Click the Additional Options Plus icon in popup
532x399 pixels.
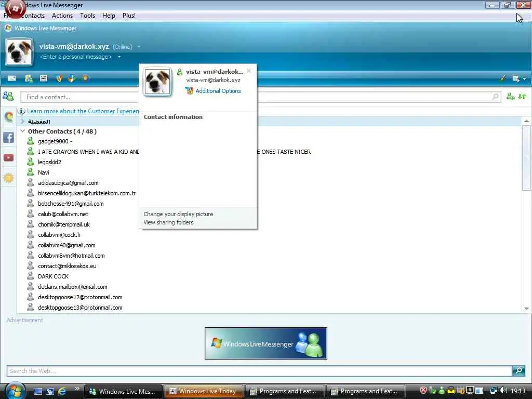189,90
